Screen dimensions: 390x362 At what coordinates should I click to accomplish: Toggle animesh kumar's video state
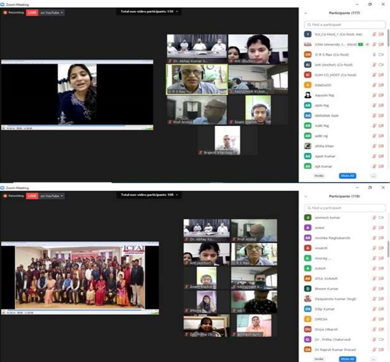click(381, 218)
